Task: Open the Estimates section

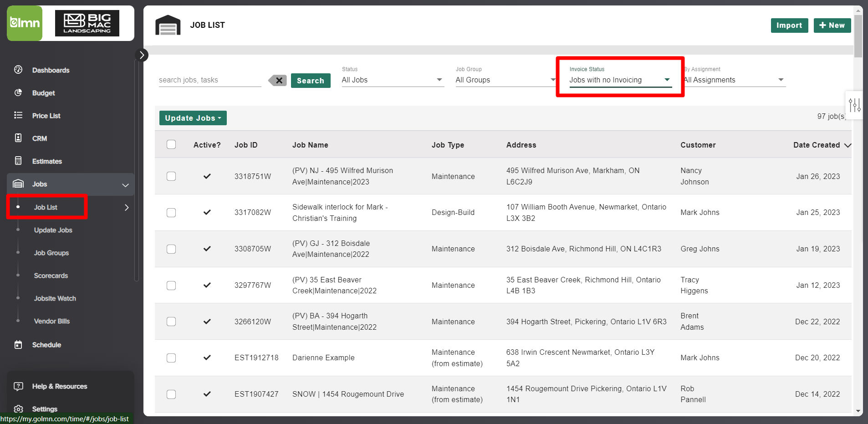Action: [x=47, y=161]
